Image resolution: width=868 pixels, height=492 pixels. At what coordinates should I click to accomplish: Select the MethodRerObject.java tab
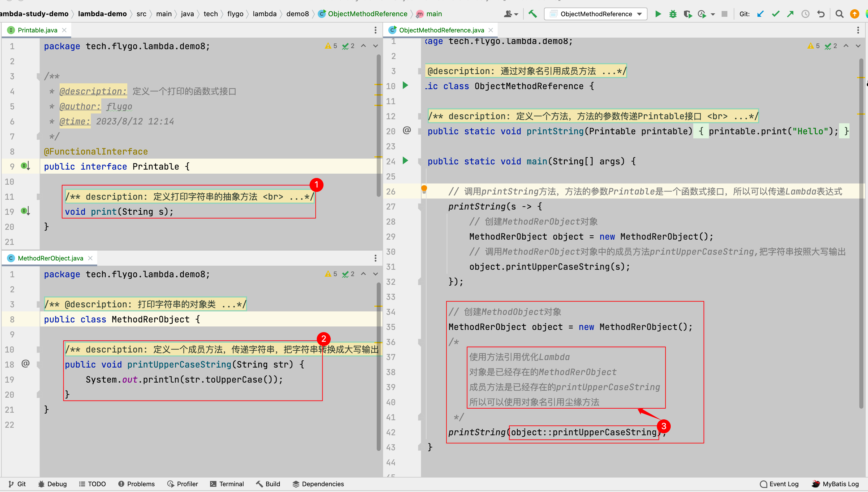(50, 258)
